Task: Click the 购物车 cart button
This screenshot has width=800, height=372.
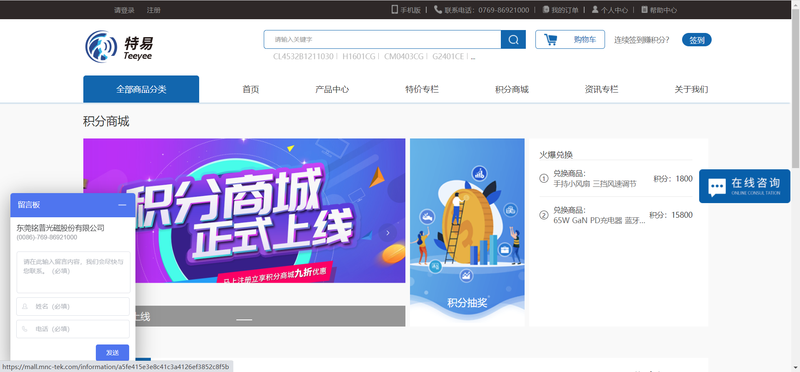Action: click(570, 40)
